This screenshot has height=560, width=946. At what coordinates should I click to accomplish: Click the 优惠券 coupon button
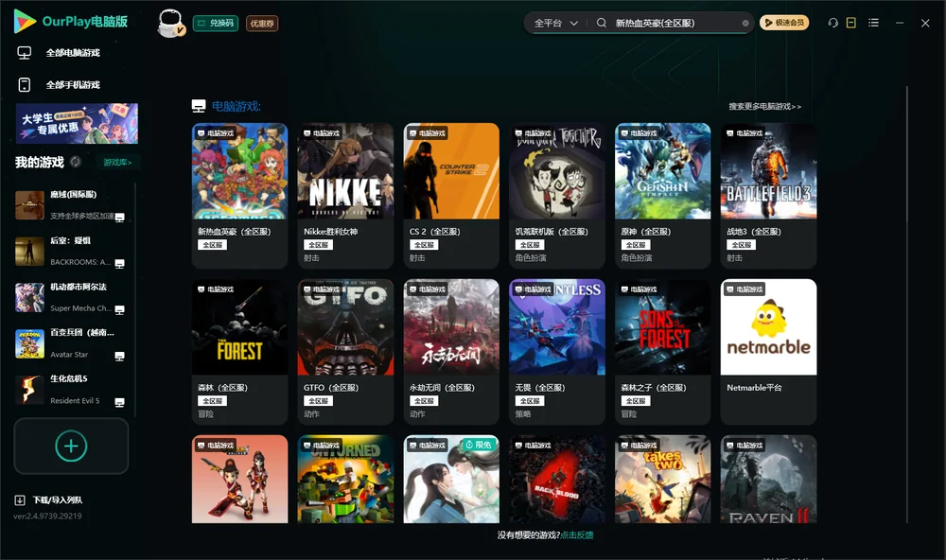pos(262,24)
